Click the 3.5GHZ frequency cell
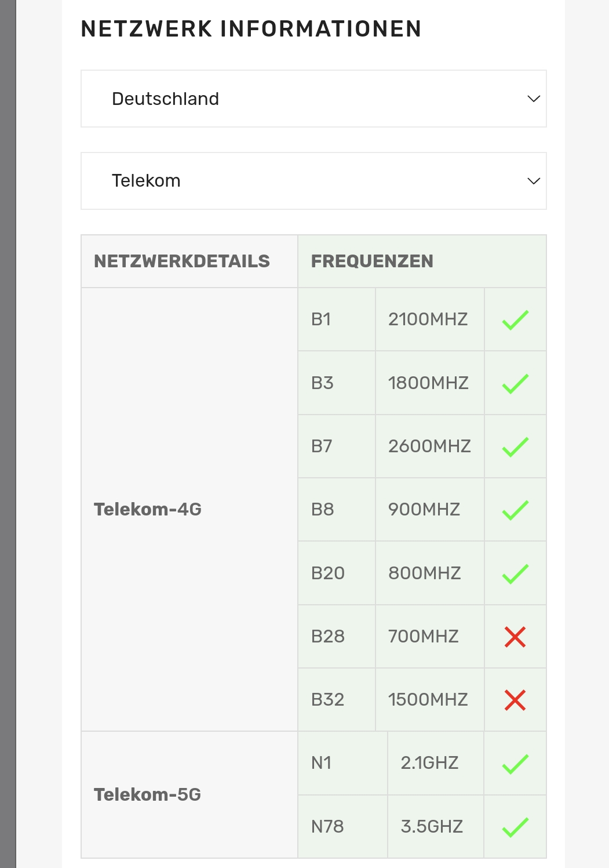Screen dimensions: 609x868 pos(436,827)
